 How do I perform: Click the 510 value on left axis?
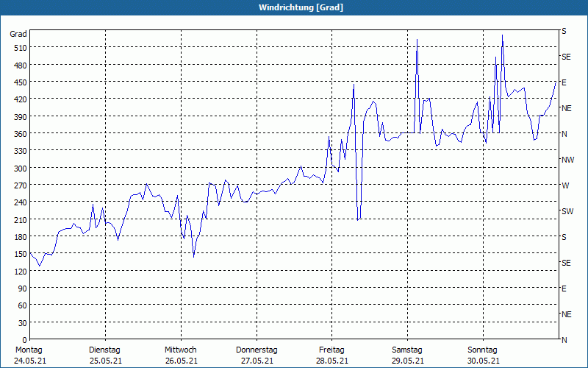(x=18, y=48)
